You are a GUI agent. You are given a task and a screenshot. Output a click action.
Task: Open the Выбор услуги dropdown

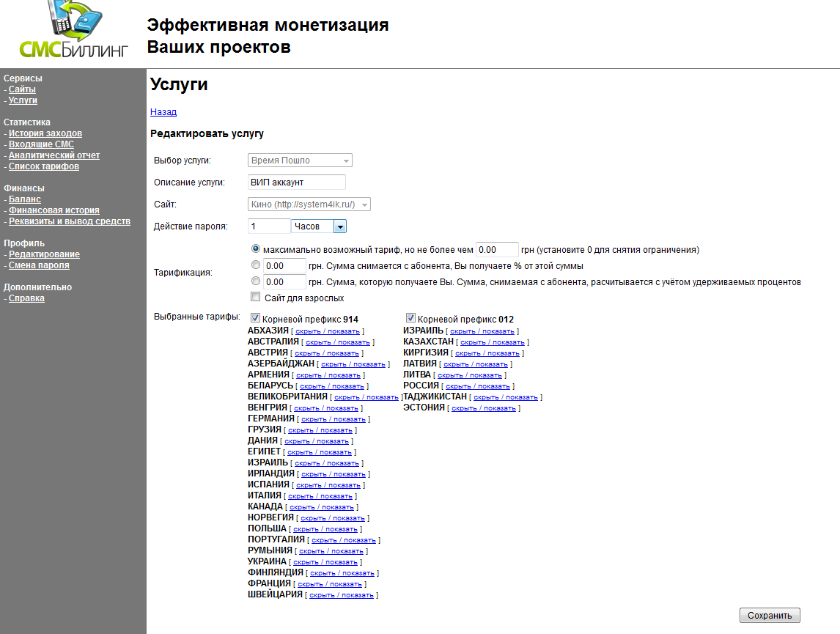click(300, 160)
